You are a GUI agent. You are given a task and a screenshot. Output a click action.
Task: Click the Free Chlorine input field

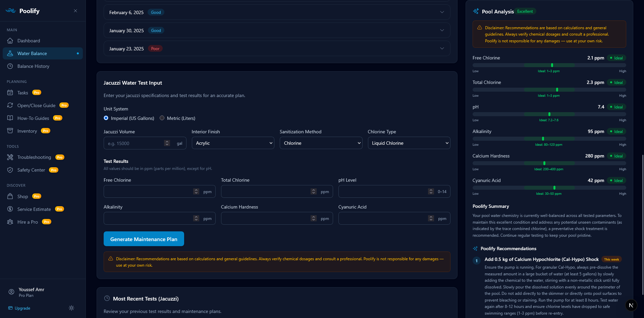(x=160, y=191)
